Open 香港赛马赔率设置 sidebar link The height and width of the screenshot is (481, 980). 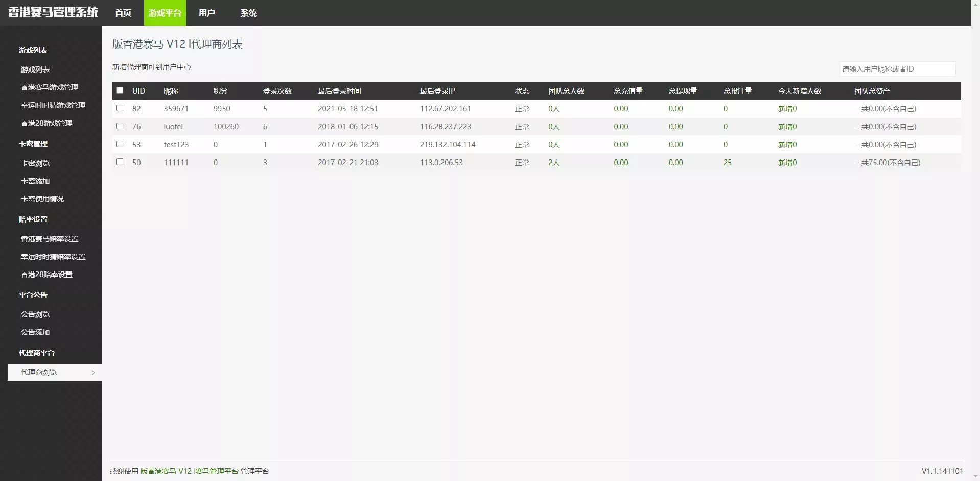(x=50, y=239)
